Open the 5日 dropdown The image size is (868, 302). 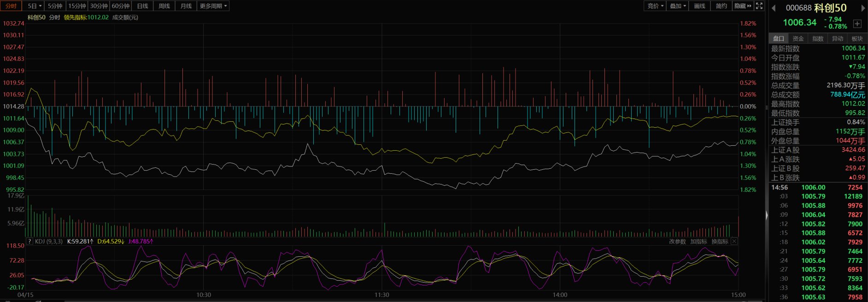pyautogui.click(x=35, y=6)
